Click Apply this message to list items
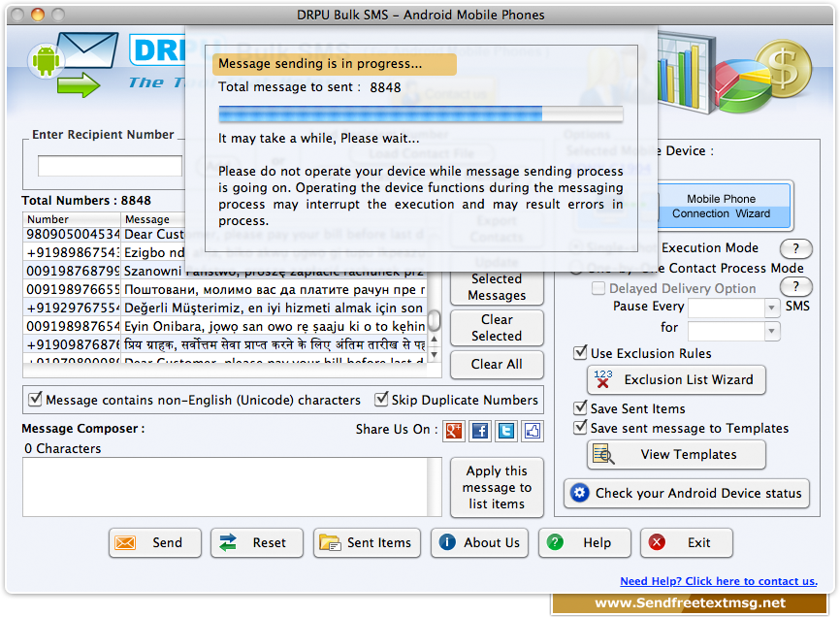 pos(497,487)
